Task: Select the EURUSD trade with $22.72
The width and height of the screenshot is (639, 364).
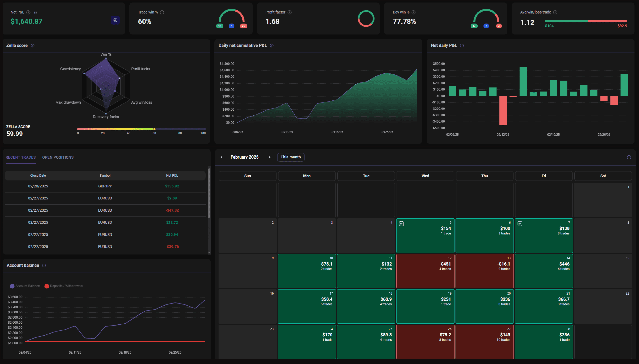Action: click(x=105, y=223)
